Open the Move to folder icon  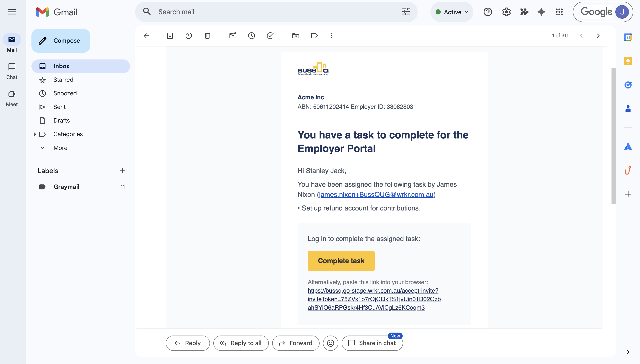click(296, 36)
